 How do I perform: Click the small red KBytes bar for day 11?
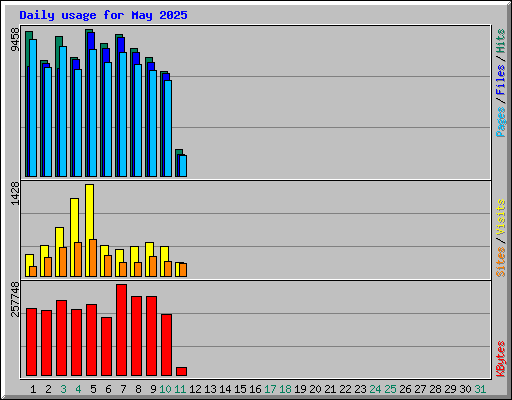pyautogui.click(x=181, y=371)
